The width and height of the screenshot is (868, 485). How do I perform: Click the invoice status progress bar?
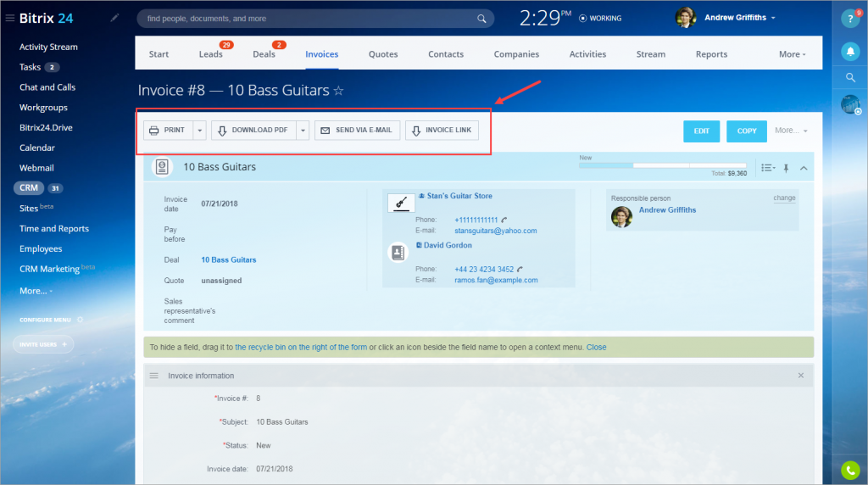[663, 165]
